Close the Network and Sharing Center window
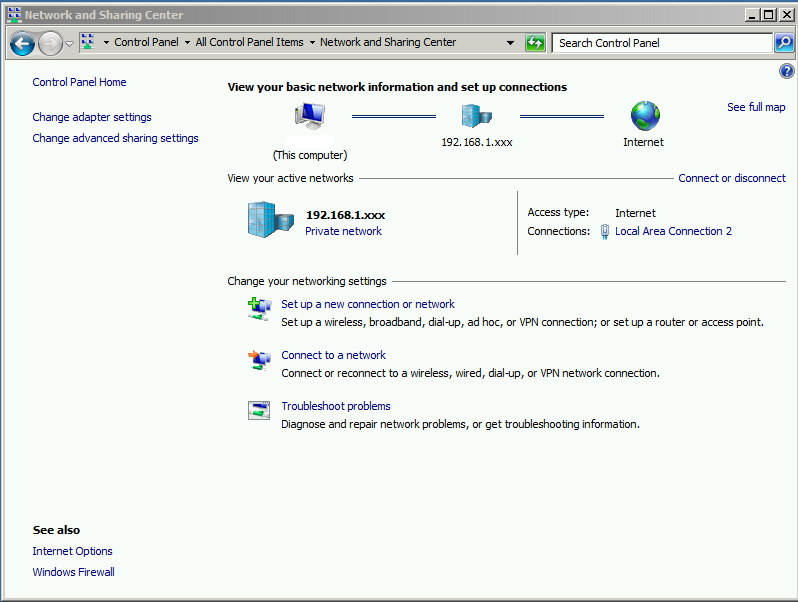 [787, 15]
